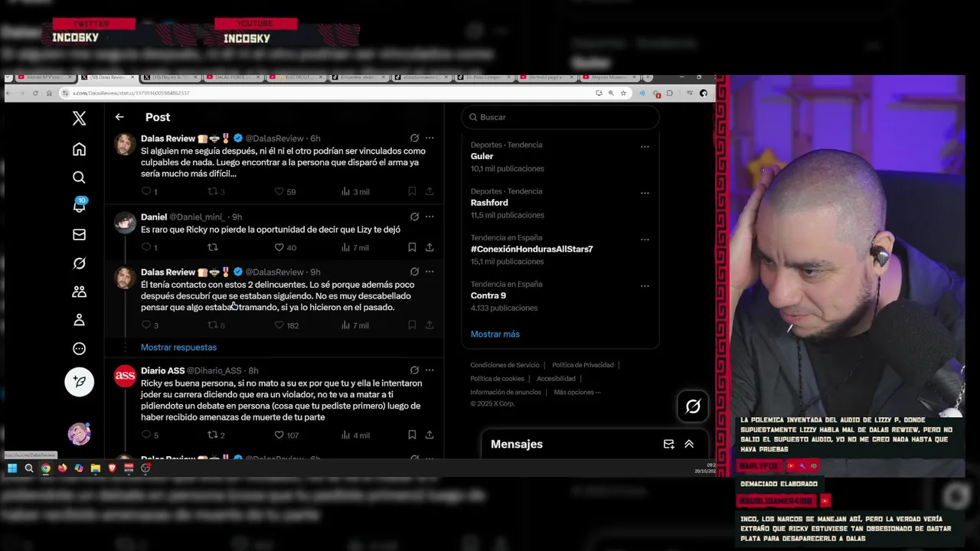Bookmark Diario ASS tweet
The image size is (980, 551).
pos(412,435)
